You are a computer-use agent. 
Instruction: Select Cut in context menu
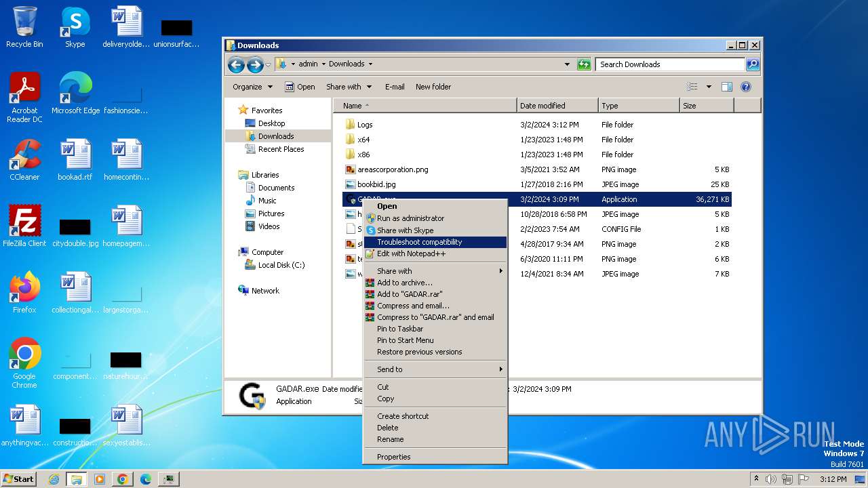click(435, 387)
